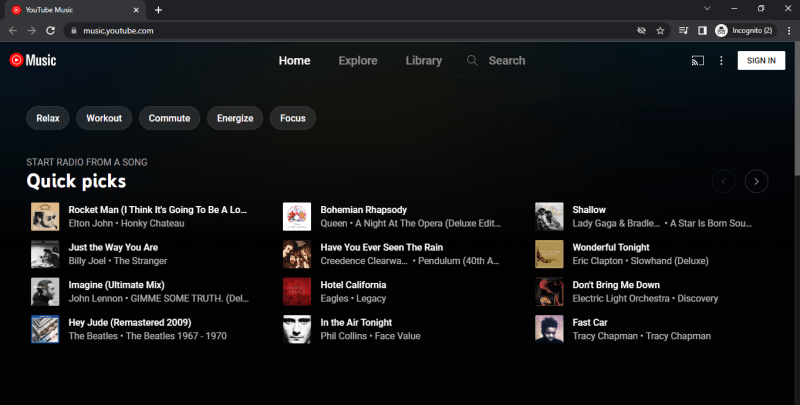Click the In the Air Tonight thumbnail

point(297,329)
